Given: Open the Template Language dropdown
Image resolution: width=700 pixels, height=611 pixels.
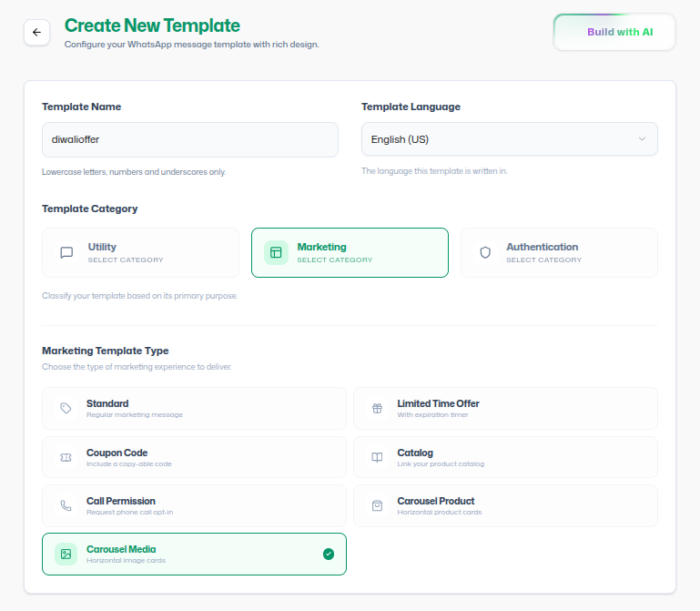Looking at the screenshot, I should 510,139.
